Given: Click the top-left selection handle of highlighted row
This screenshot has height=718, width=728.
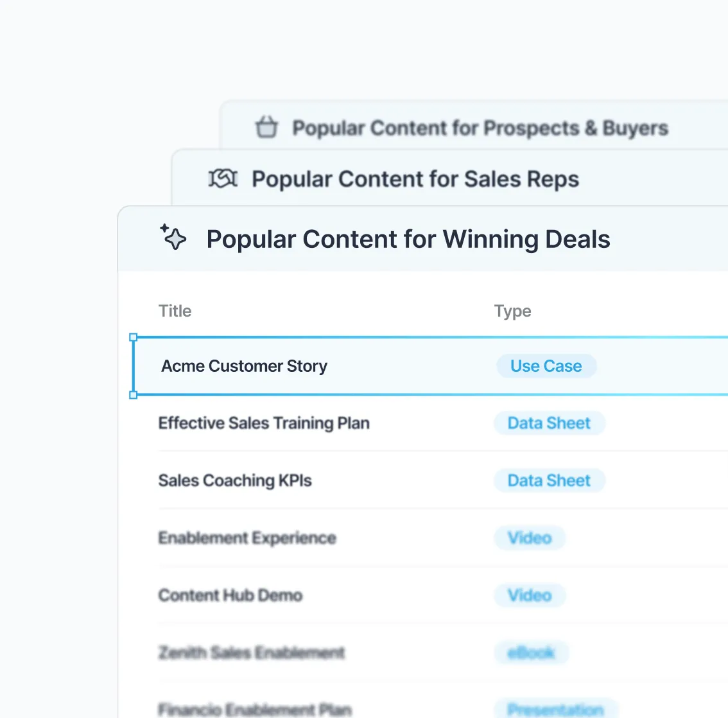Looking at the screenshot, I should [x=134, y=337].
